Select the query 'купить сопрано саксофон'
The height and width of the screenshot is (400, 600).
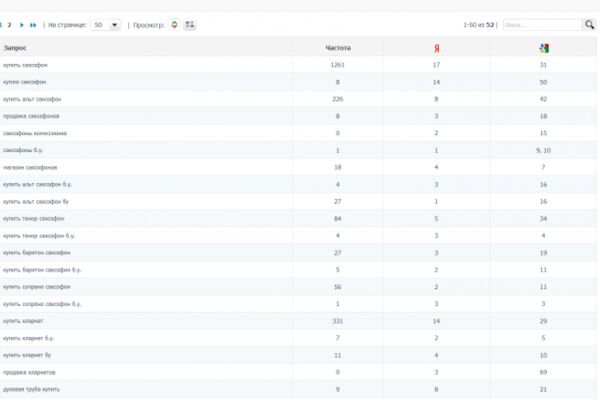pos(37,287)
